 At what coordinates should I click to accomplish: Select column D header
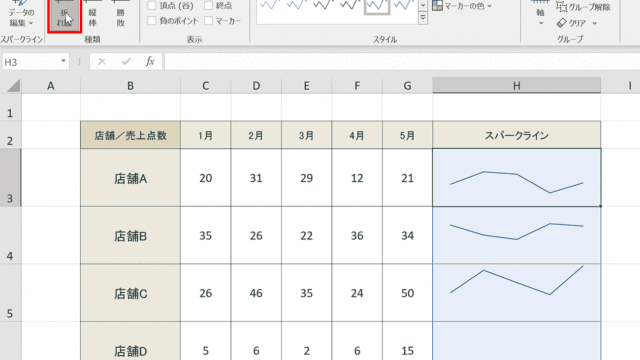256,86
